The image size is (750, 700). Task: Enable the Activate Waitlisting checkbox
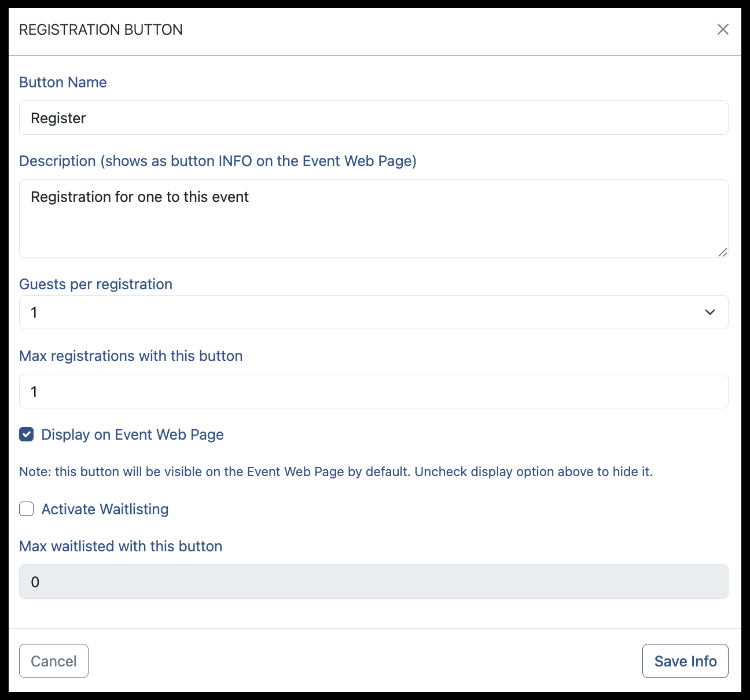tap(27, 509)
